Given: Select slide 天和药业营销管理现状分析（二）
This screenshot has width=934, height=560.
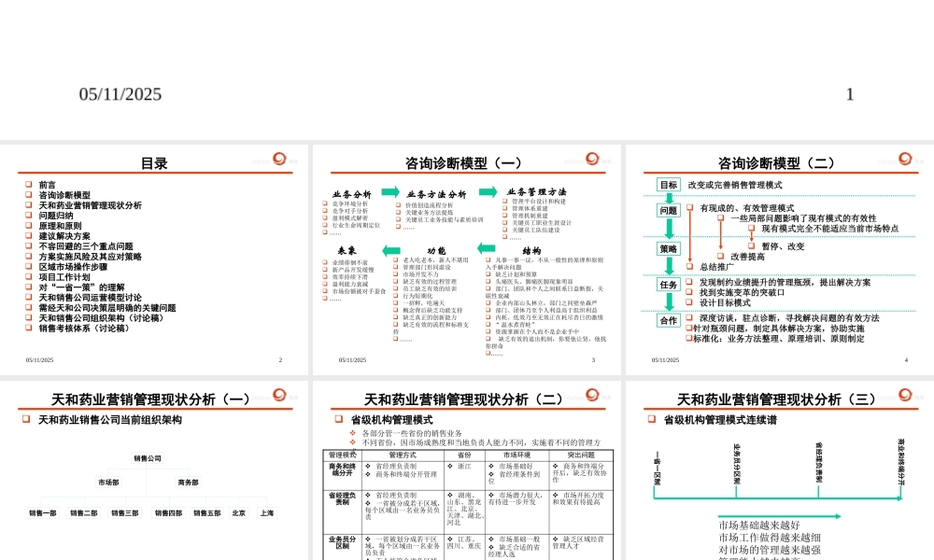Looking at the screenshot, I should pos(467,470).
